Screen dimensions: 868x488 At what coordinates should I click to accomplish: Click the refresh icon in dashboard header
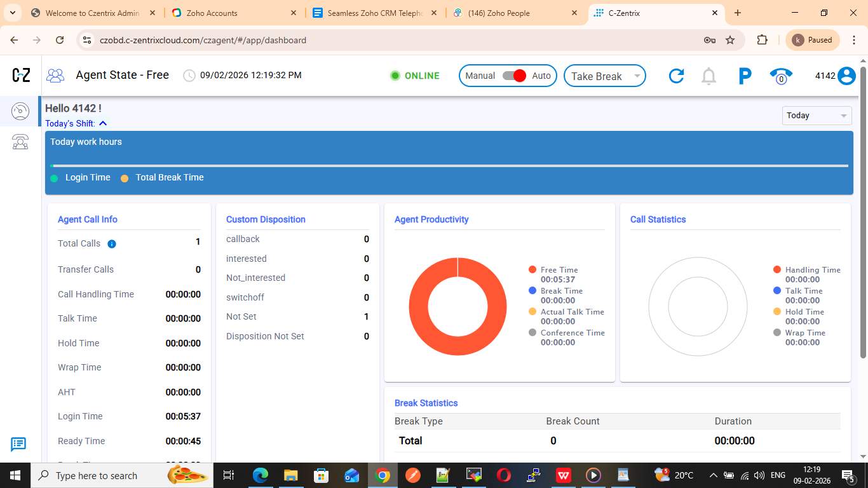(676, 76)
